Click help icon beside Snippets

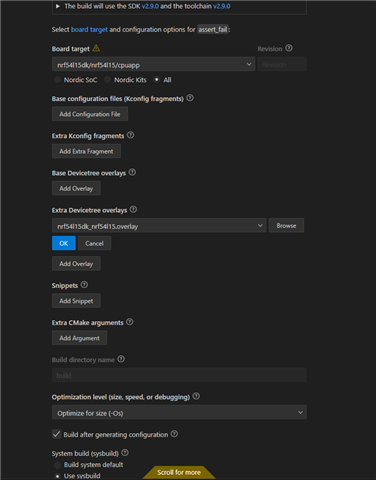[x=84, y=285]
